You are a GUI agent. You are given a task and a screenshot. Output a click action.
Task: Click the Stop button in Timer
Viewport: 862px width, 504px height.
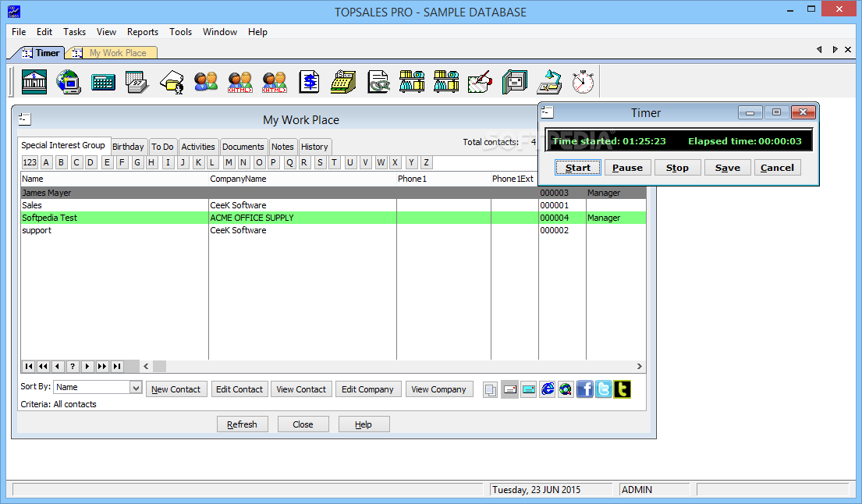coord(677,168)
